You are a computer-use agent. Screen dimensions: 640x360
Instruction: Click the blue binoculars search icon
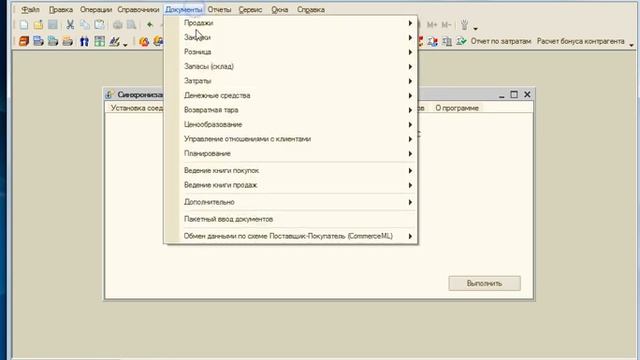(x=84, y=41)
